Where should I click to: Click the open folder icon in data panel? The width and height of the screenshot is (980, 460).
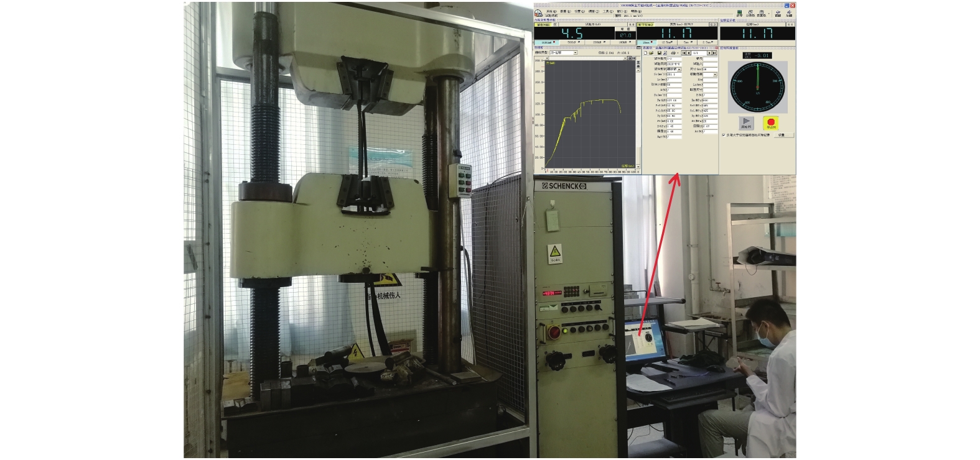[651, 53]
